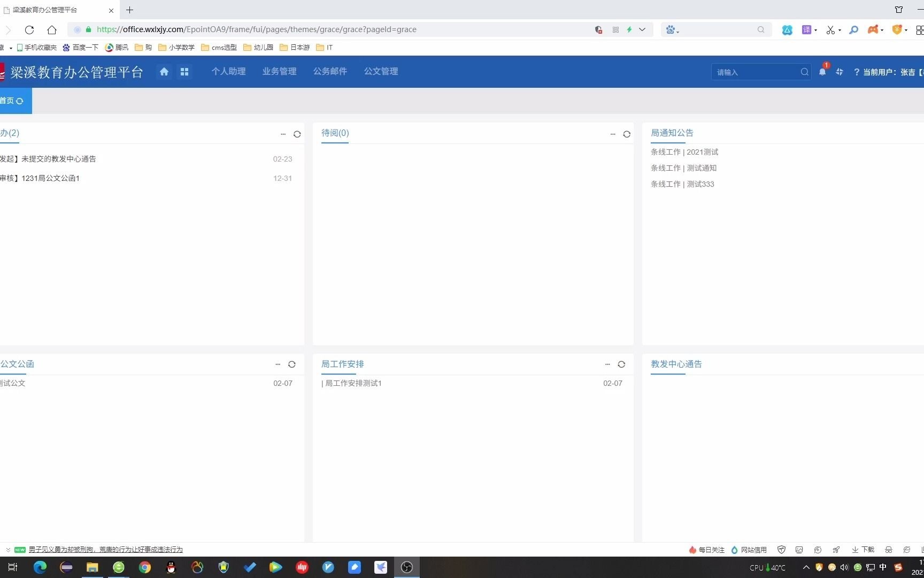Show hidden system tray icons

click(806, 567)
